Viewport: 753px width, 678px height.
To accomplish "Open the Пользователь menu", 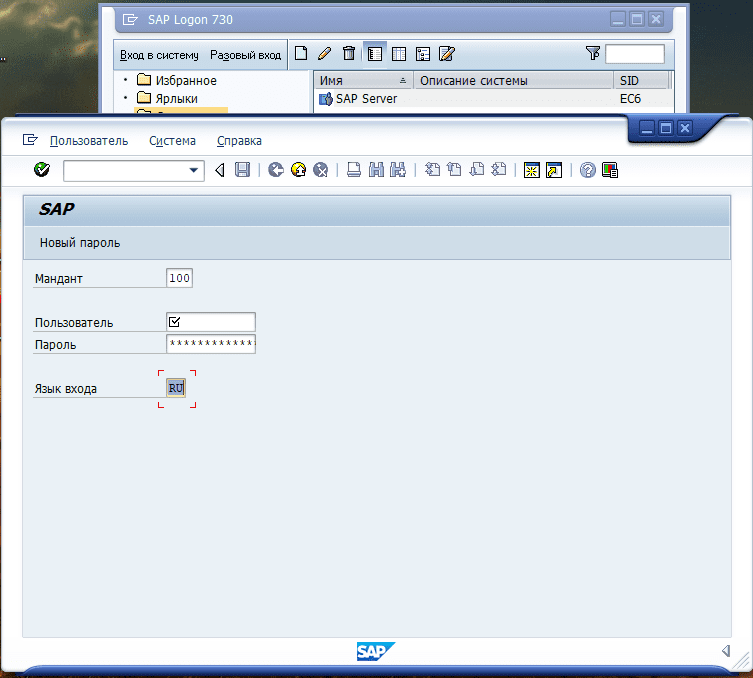I will (x=89, y=141).
